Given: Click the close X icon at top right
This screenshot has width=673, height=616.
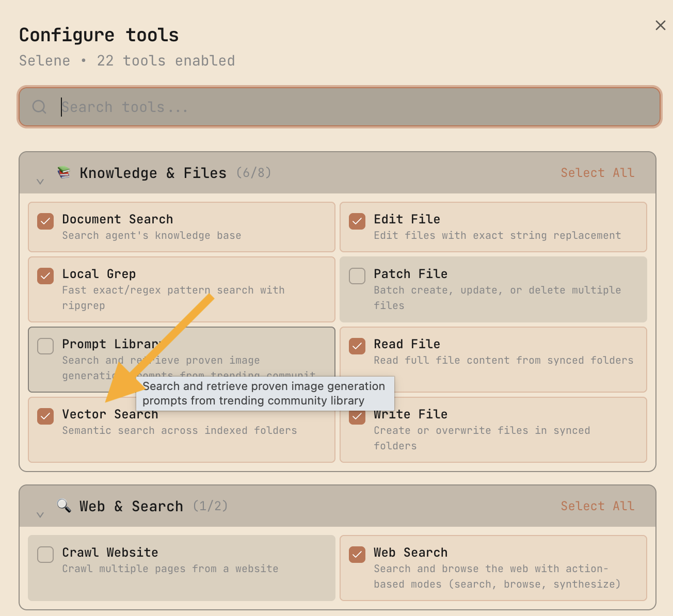Looking at the screenshot, I should pos(660,25).
